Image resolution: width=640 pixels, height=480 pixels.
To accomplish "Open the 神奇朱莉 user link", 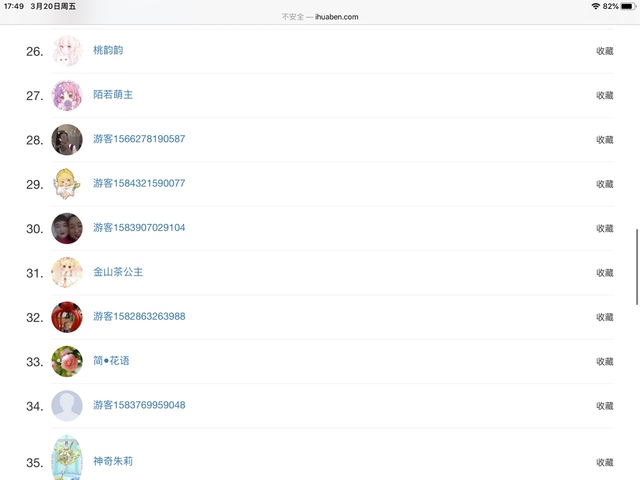I will click(113, 461).
